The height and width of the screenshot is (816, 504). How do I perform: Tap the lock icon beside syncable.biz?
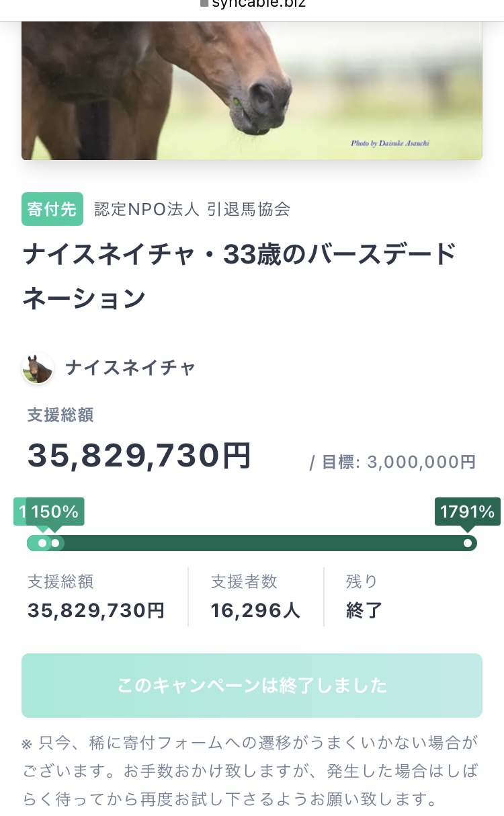click(204, 3)
